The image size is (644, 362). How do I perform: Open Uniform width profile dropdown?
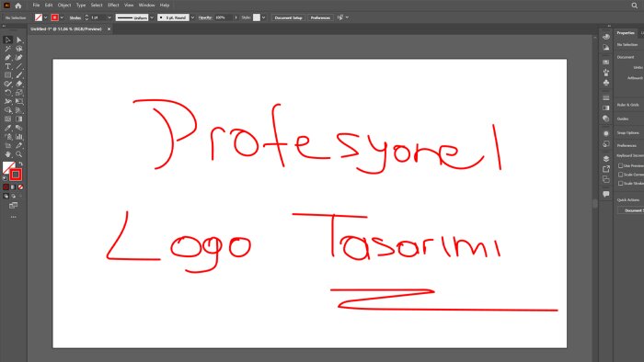coord(152,17)
